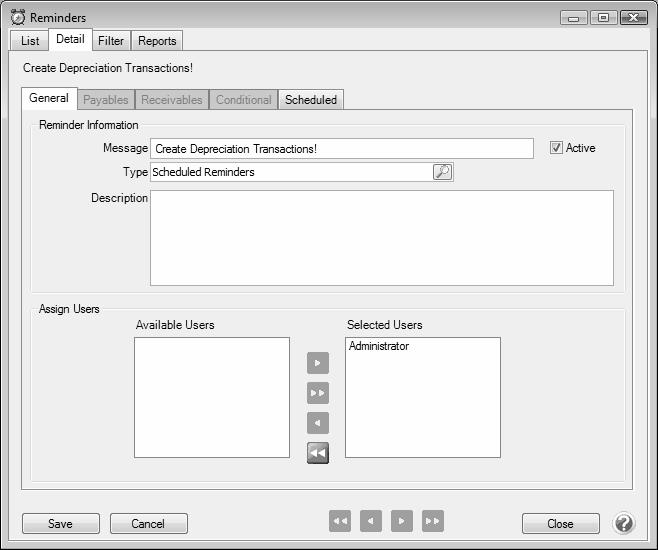
Task: Jump to last record navigation button
Action: point(433,521)
